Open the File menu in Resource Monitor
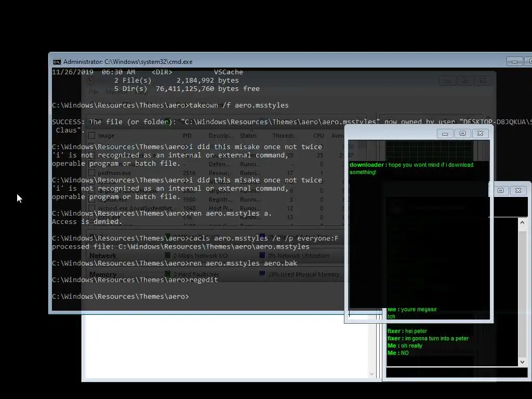Screen dimensions: 532x399 point(94,92)
